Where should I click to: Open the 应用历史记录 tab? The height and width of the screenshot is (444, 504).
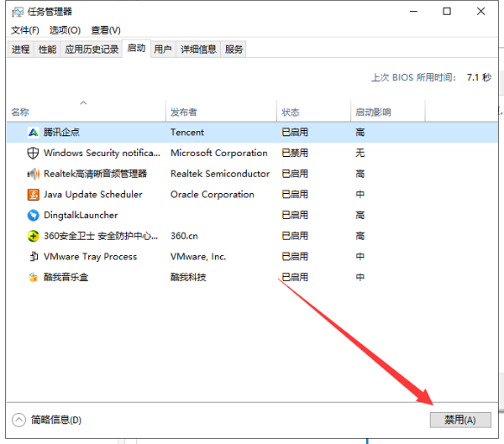(x=92, y=50)
